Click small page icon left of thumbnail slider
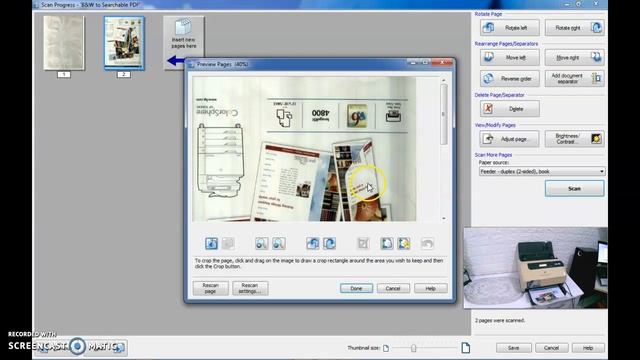640x360 pixels. click(x=386, y=348)
